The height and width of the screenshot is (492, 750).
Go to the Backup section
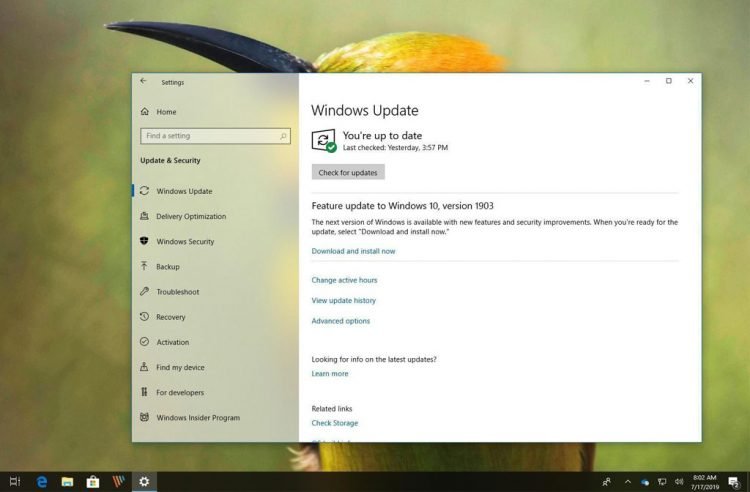(168, 267)
